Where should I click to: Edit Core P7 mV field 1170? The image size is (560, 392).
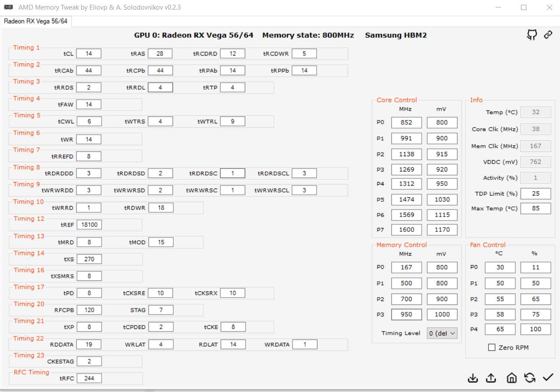click(x=442, y=230)
